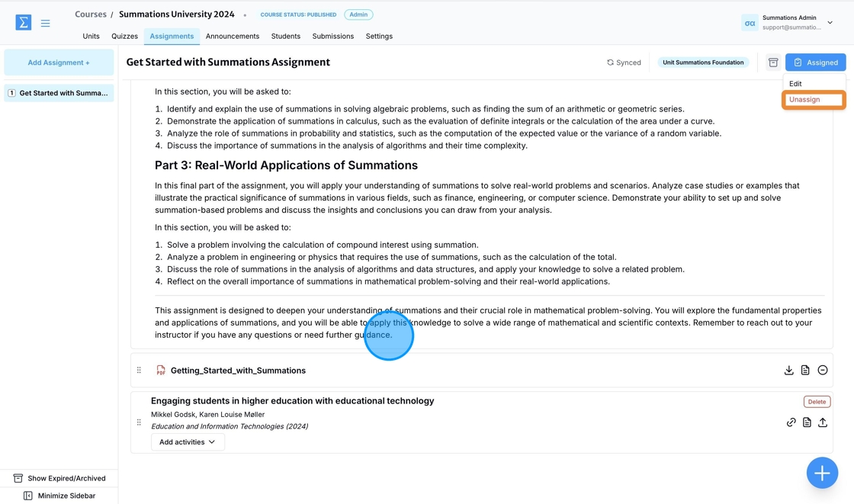The image size is (854, 504).
Task: Click Minimize Sidebar label
Action: click(x=66, y=496)
